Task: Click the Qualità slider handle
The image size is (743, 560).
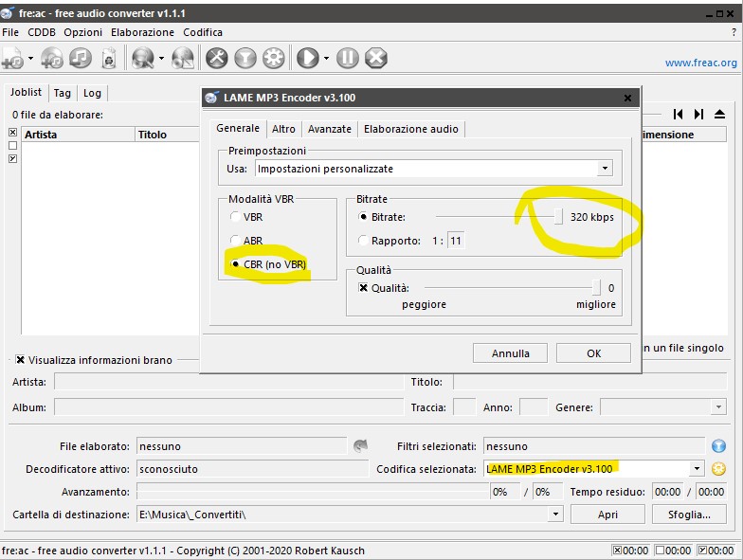Action: 596,287
